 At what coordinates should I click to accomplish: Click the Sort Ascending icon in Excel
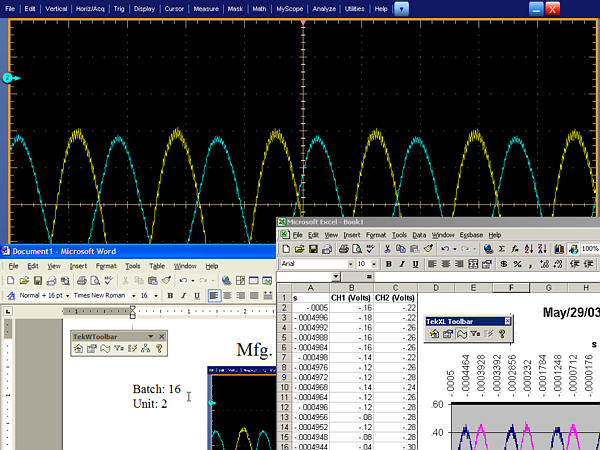(x=530, y=248)
